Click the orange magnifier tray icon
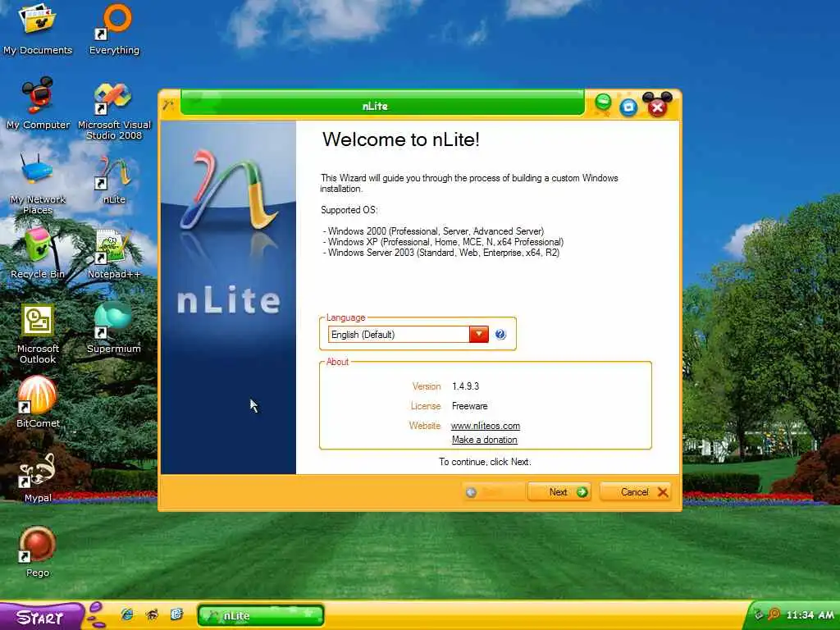 click(774, 614)
